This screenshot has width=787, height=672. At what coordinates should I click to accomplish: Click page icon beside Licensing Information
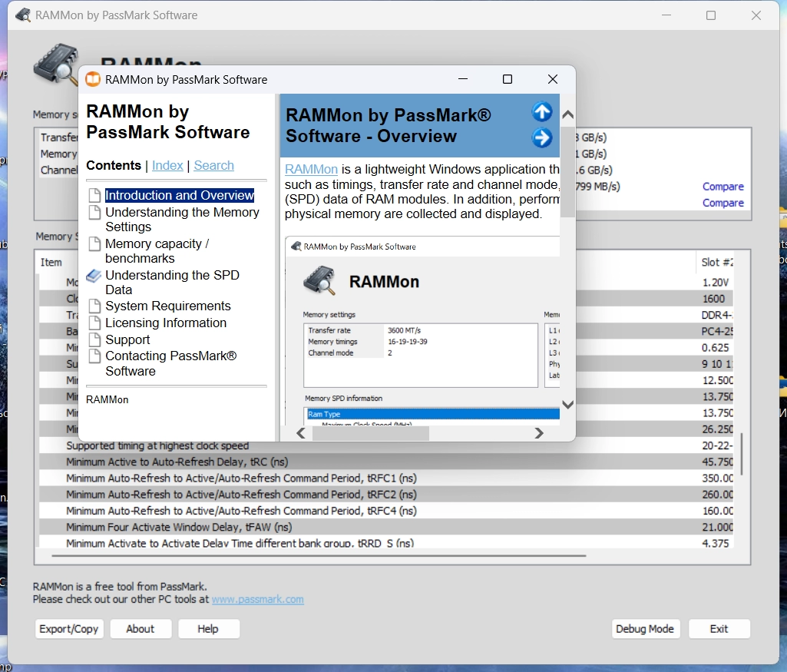coord(94,323)
